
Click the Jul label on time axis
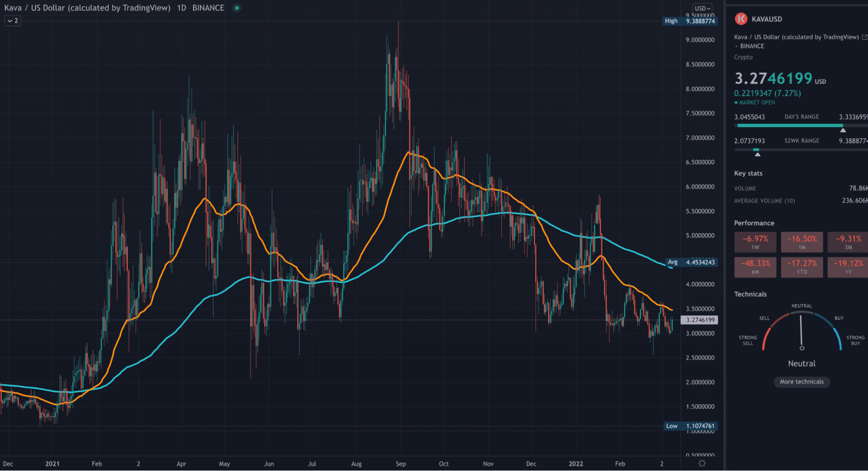[312, 464]
